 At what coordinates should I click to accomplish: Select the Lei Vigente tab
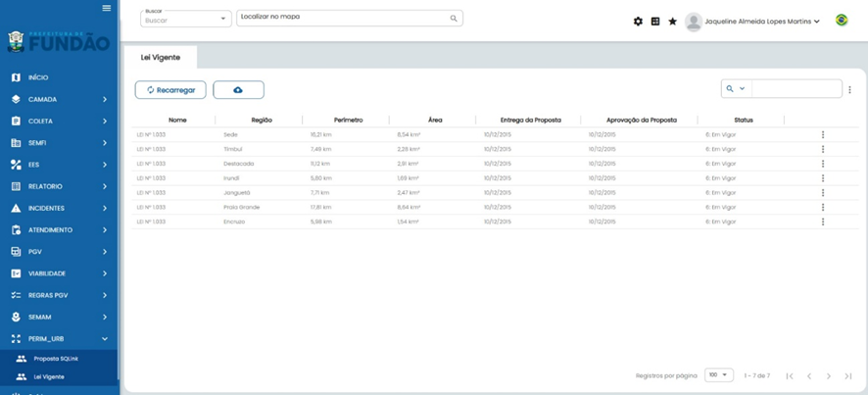tap(160, 58)
